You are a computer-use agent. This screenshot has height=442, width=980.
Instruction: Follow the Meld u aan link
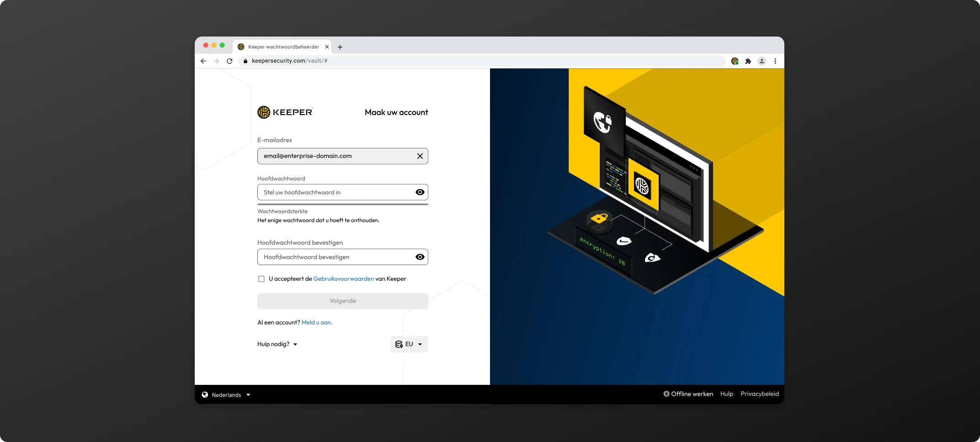coord(317,322)
